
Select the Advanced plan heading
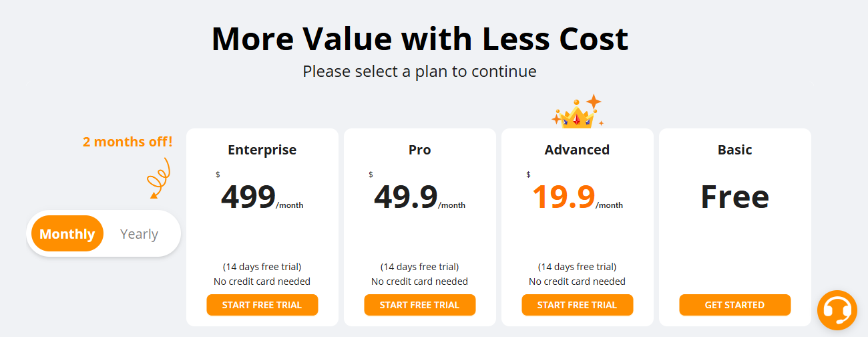578,150
